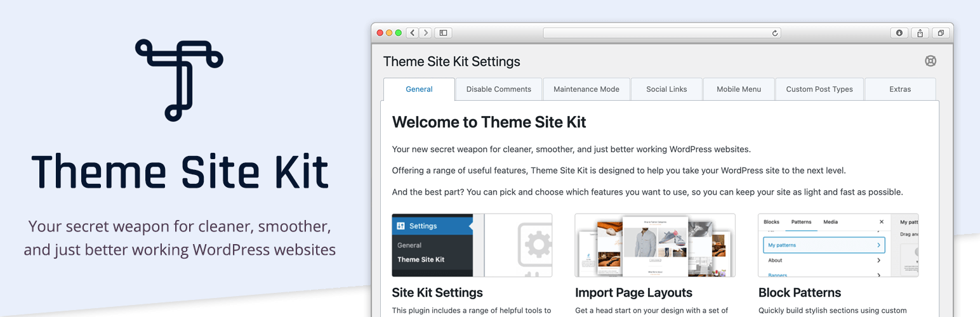Click the Import Page Layouts heading
Image resolution: width=980 pixels, height=317 pixels.
[633, 293]
